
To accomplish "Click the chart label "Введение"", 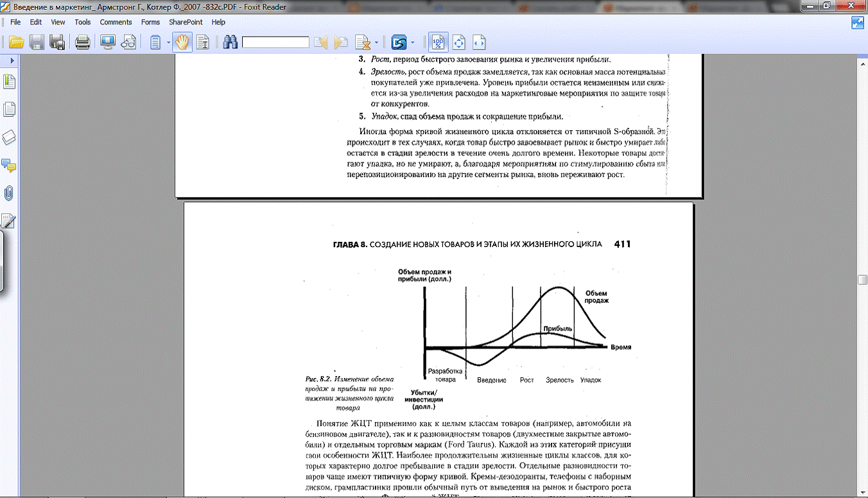I will [x=492, y=380].
